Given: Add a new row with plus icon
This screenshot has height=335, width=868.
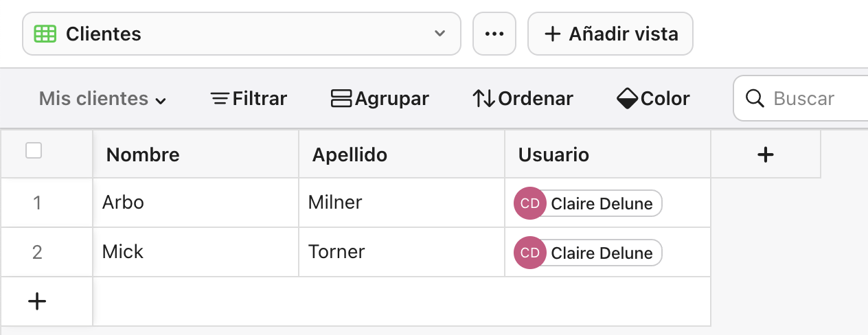Looking at the screenshot, I should 36,301.
